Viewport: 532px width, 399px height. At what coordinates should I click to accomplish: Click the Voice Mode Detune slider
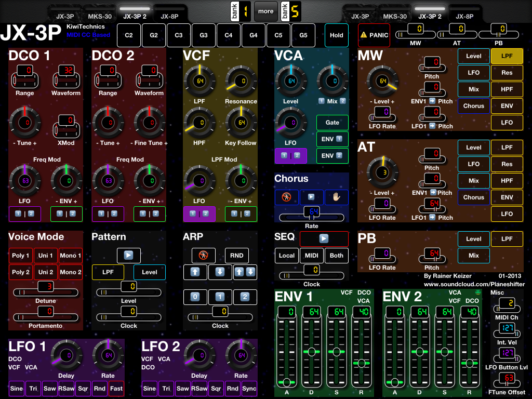coord(46,289)
